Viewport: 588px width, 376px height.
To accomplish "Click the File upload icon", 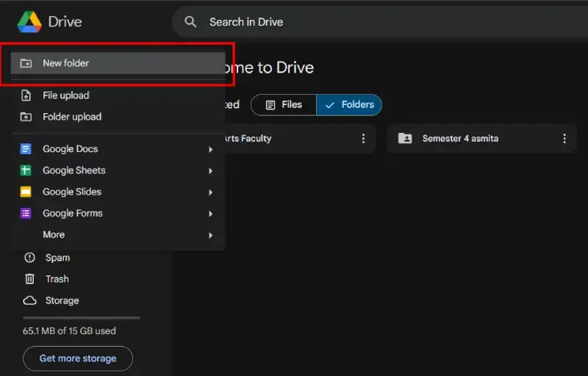I will pyautogui.click(x=26, y=95).
